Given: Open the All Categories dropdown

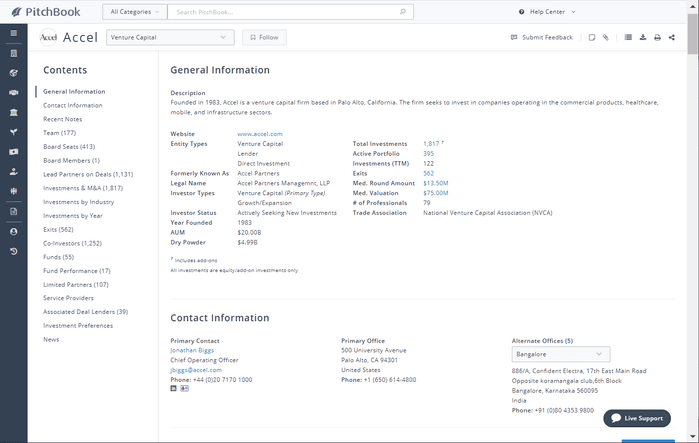Looking at the screenshot, I should click(133, 12).
